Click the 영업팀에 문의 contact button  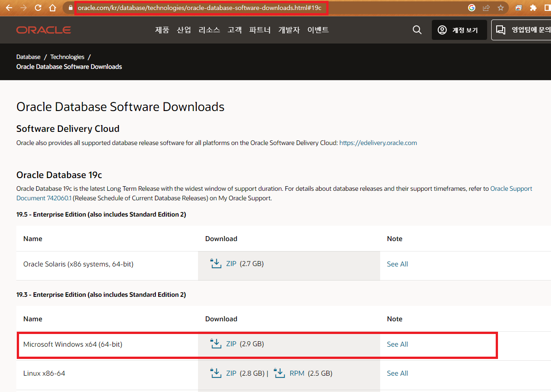pyautogui.click(x=521, y=30)
